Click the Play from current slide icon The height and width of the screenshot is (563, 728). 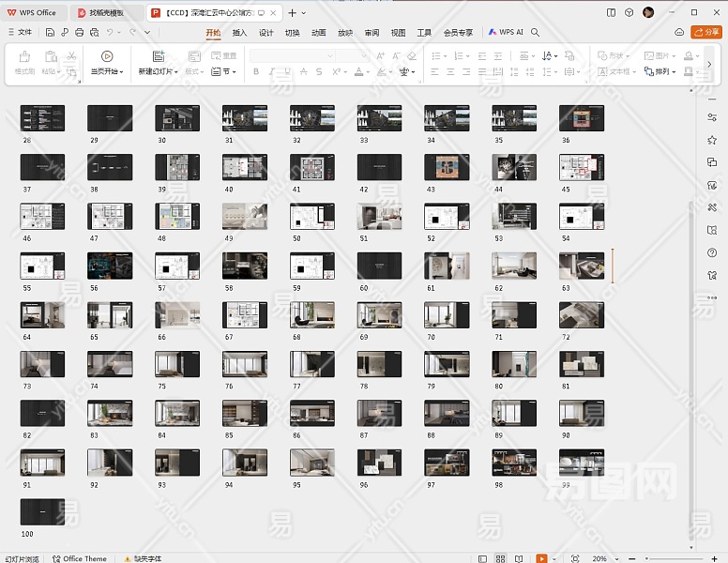(107, 56)
